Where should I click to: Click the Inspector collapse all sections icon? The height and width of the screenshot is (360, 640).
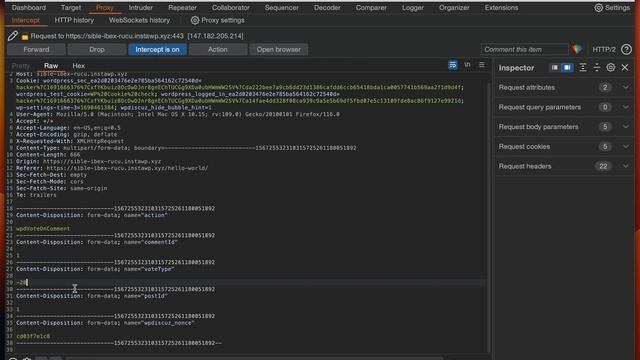click(x=597, y=68)
